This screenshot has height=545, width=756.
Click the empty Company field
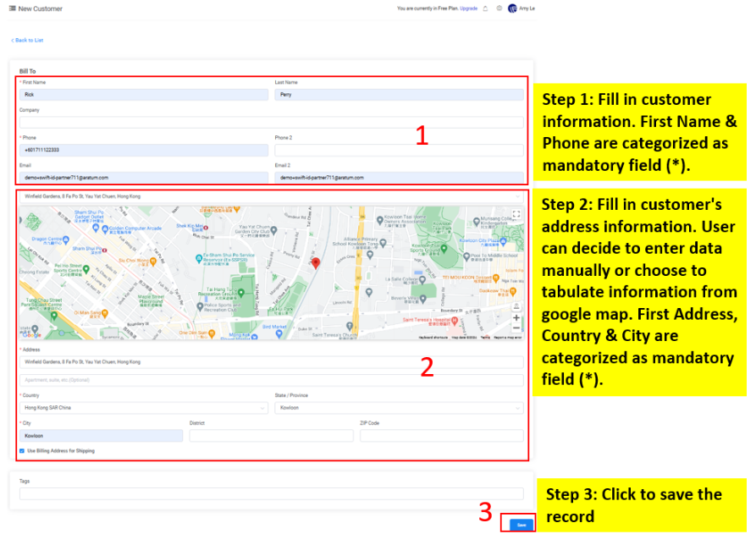pos(272,122)
